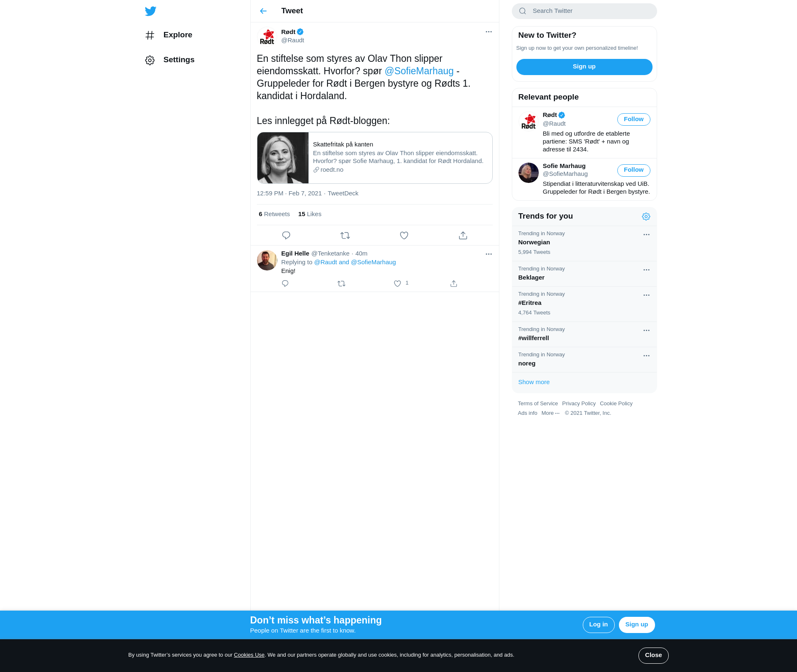View the 6 Retweets list
Screen dimensions: 797x672
(x=274, y=214)
